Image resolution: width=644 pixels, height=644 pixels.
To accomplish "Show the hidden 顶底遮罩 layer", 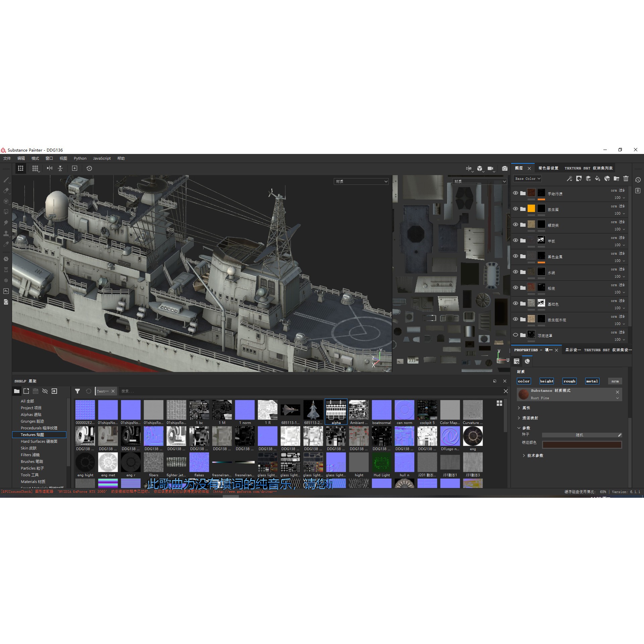I will click(516, 335).
